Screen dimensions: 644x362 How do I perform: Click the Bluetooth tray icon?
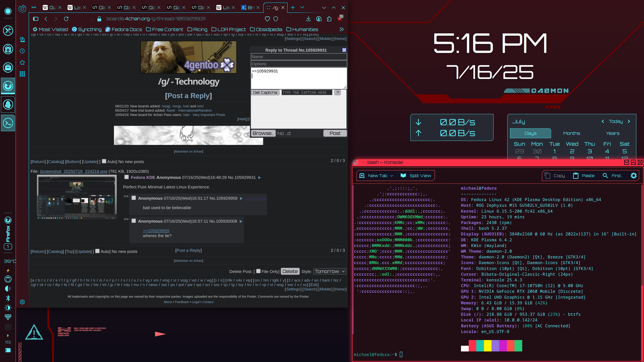tap(8, 298)
